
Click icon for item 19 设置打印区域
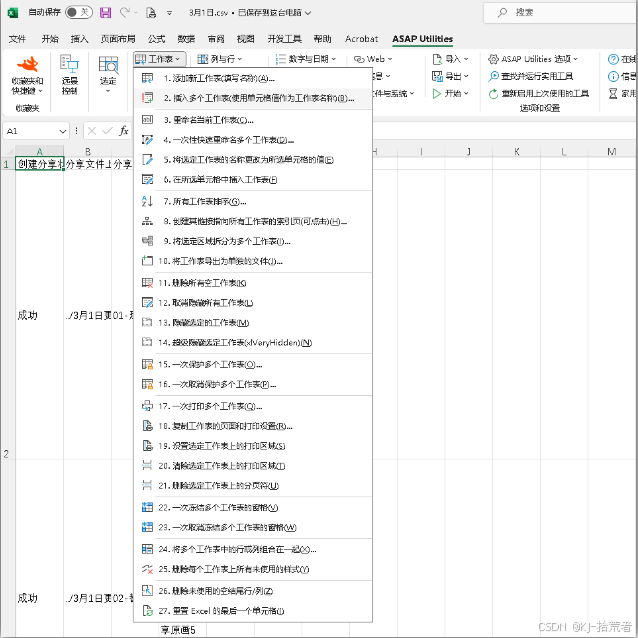click(147, 446)
